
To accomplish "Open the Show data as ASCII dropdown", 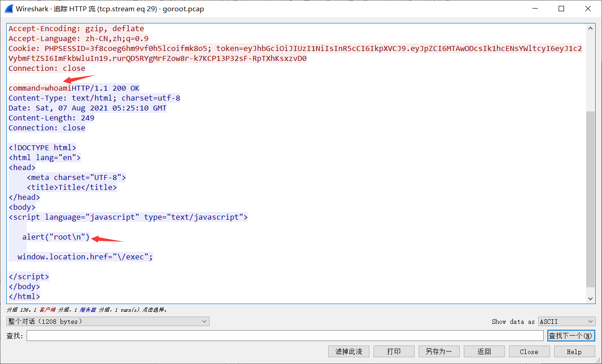I will click(x=567, y=322).
